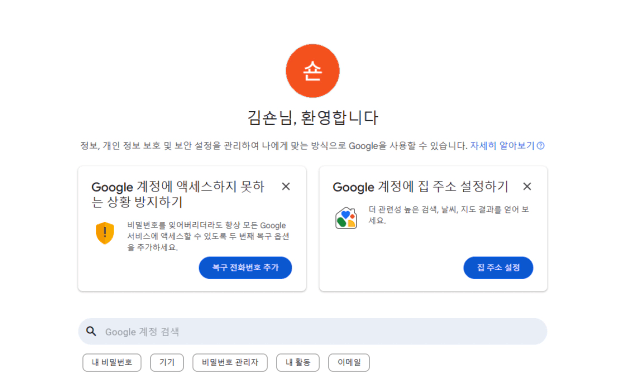Click the account settings intro sentence
This screenshot has height=376, width=640.
coord(273,146)
